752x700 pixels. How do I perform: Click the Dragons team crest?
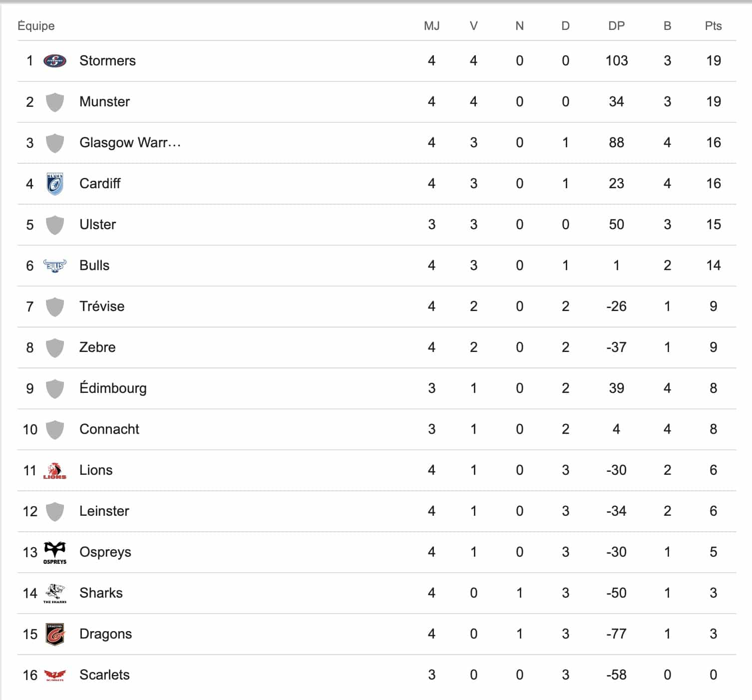pos(55,634)
